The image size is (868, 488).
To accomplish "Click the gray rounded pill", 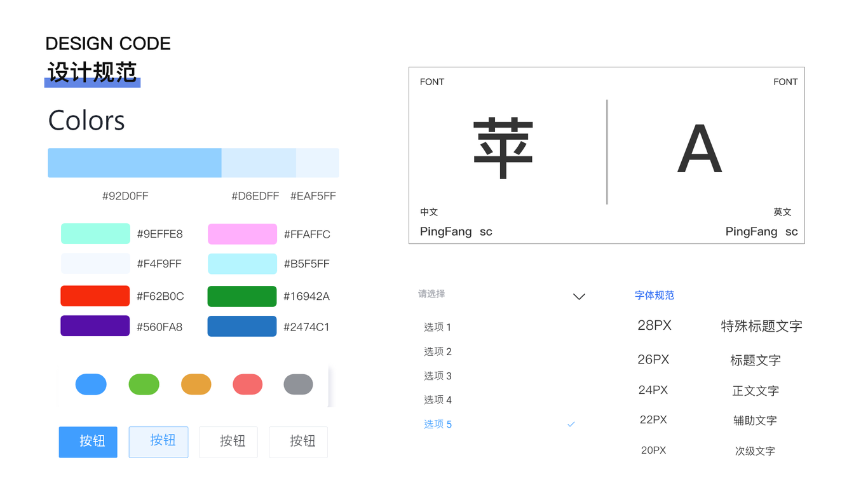I will click(298, 384).
